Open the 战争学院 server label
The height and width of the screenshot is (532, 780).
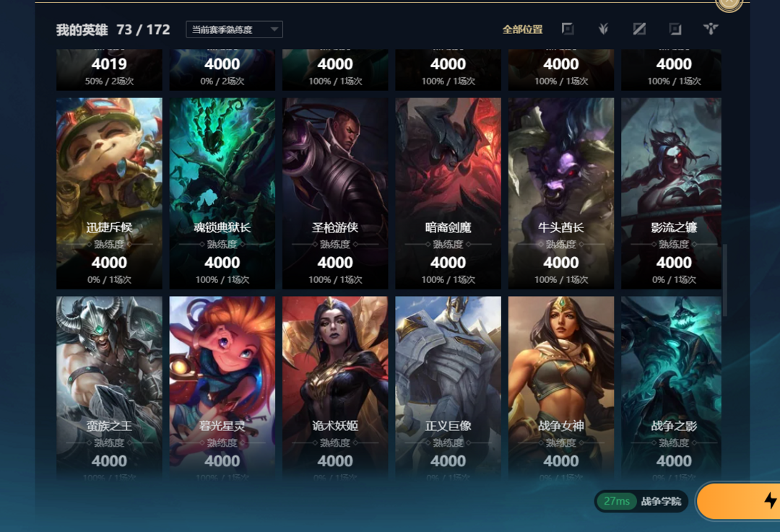click(x=661, y=501)
